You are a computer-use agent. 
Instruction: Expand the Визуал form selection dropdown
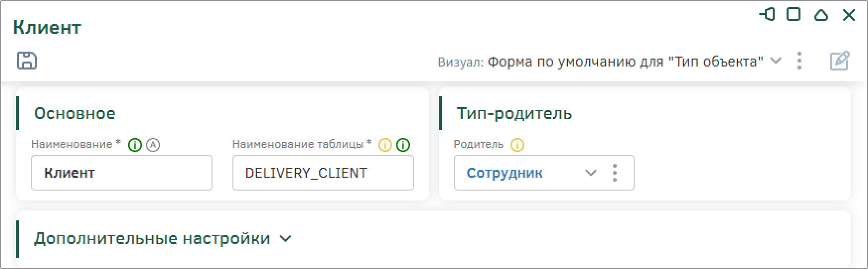pyautogui.click(x=775, y=61)
